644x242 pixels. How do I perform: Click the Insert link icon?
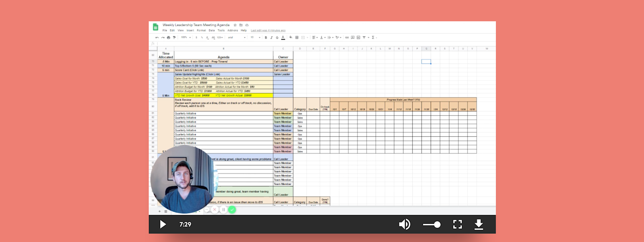click(x=347, y=38)
